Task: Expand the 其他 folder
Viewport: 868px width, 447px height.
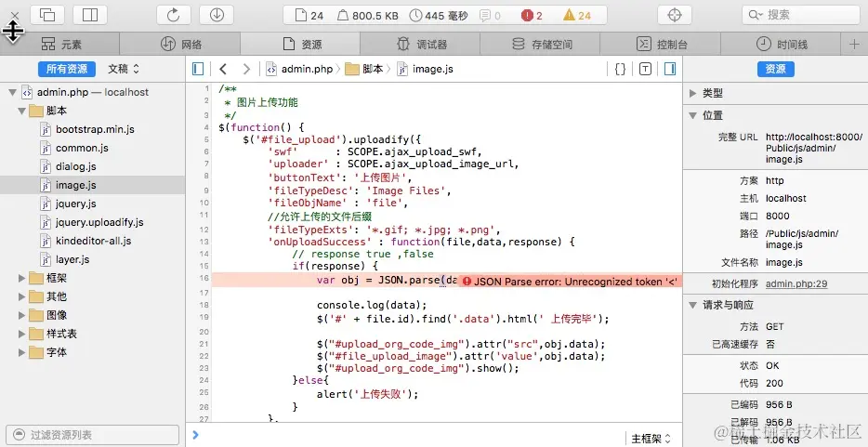Action: (x=21, y=296)
